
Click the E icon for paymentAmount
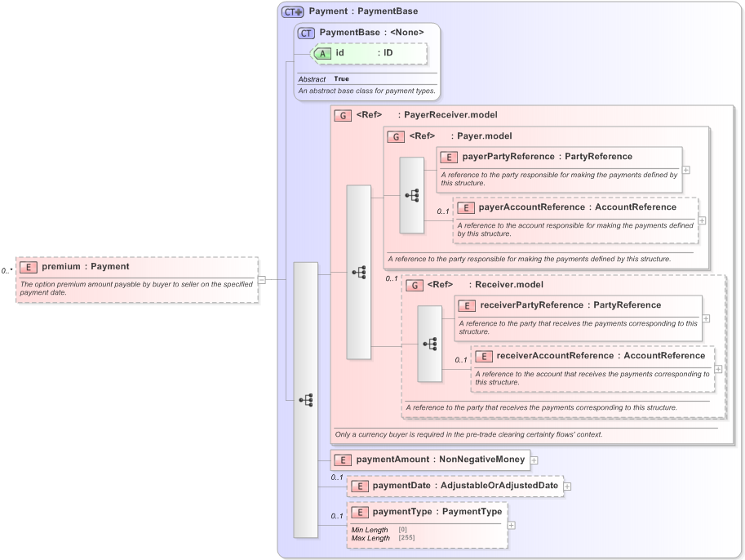pos(343,460)
